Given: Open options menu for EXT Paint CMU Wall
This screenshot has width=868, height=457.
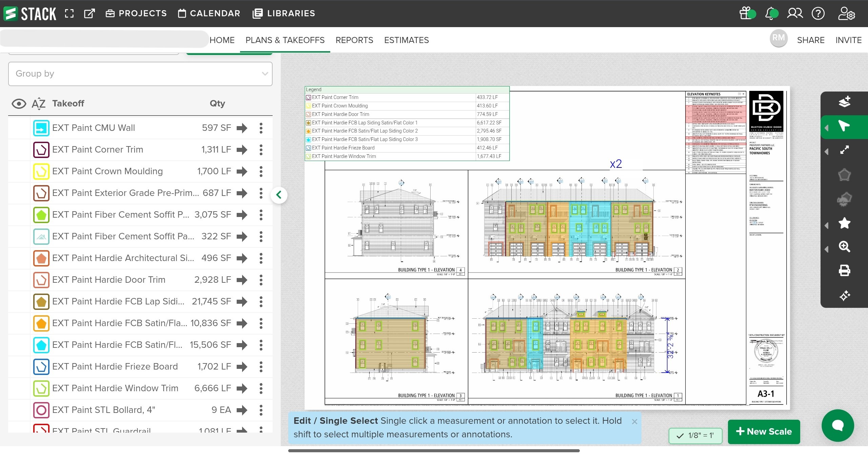Looking at the screenshot, I should pos(261,128).
